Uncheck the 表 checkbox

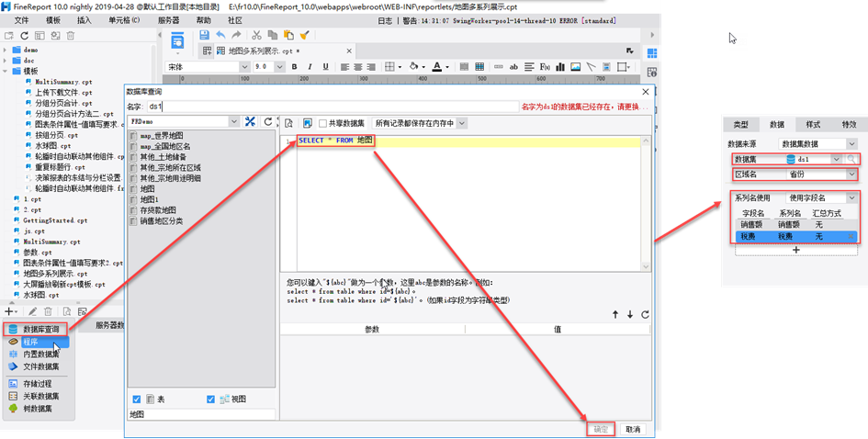click(x=137, y=400)
